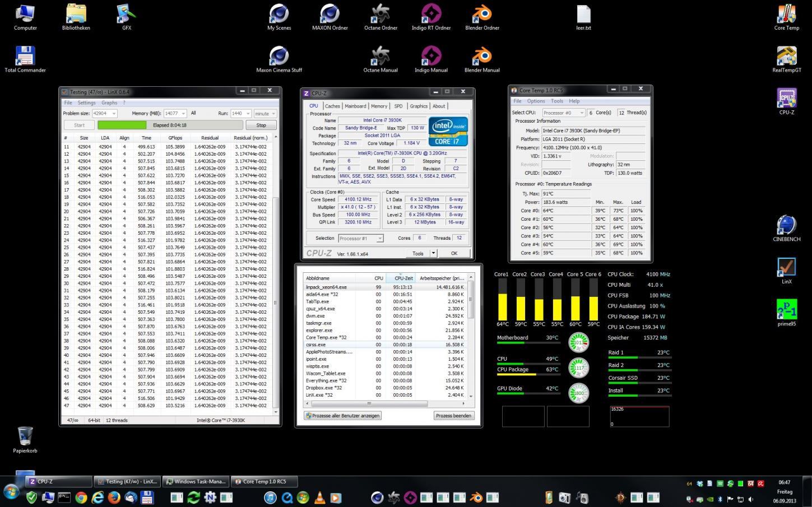Click the LinX test progress bar
The height and width of the screenshot is (507, 812).
170,125
